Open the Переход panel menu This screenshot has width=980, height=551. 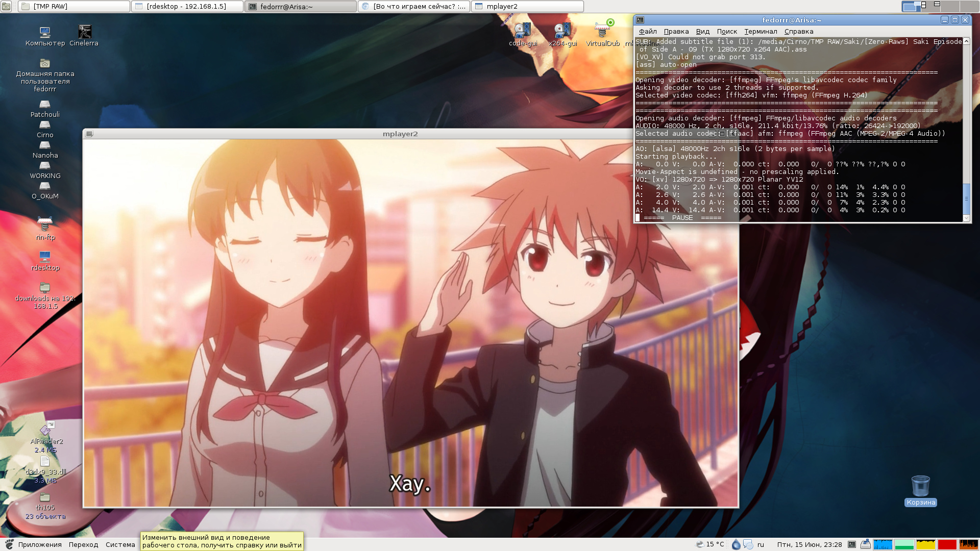tap(83, 544)
